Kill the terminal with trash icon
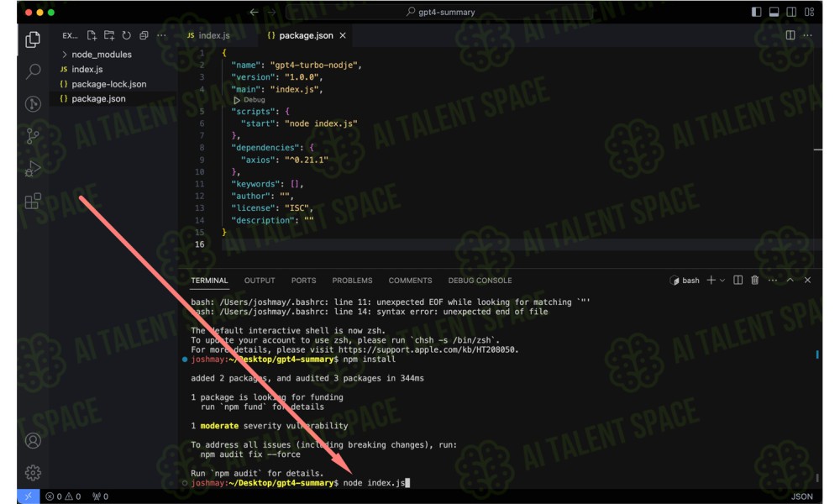 [x=755, y=280]
